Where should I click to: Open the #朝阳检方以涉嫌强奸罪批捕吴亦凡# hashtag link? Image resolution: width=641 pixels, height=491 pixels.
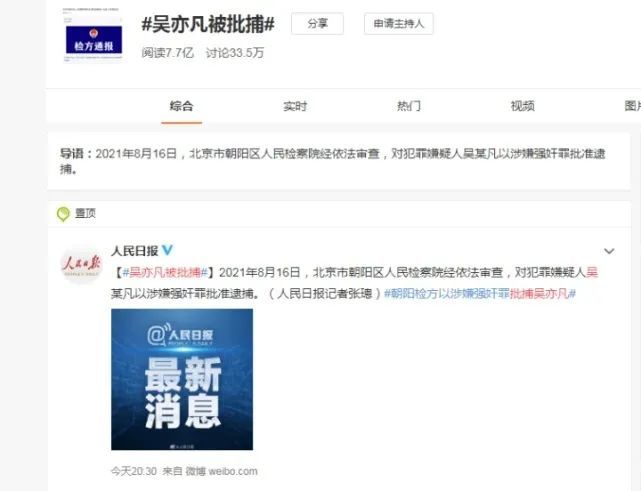point(480,294)
